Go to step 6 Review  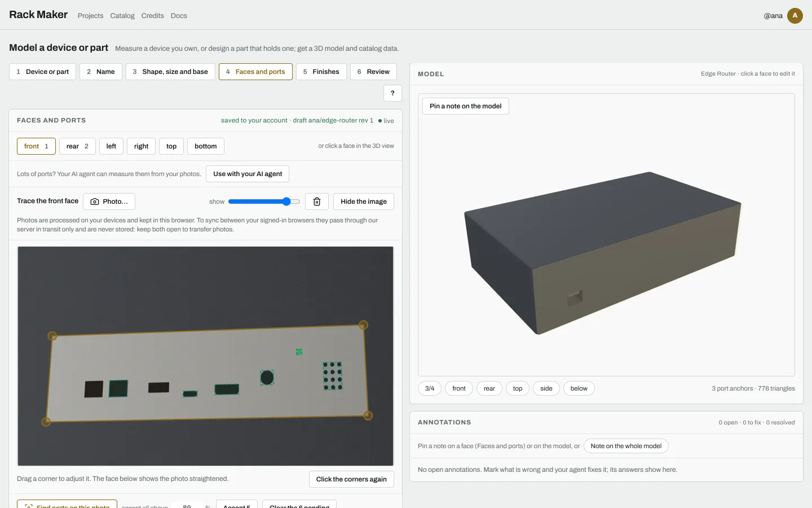373,72
